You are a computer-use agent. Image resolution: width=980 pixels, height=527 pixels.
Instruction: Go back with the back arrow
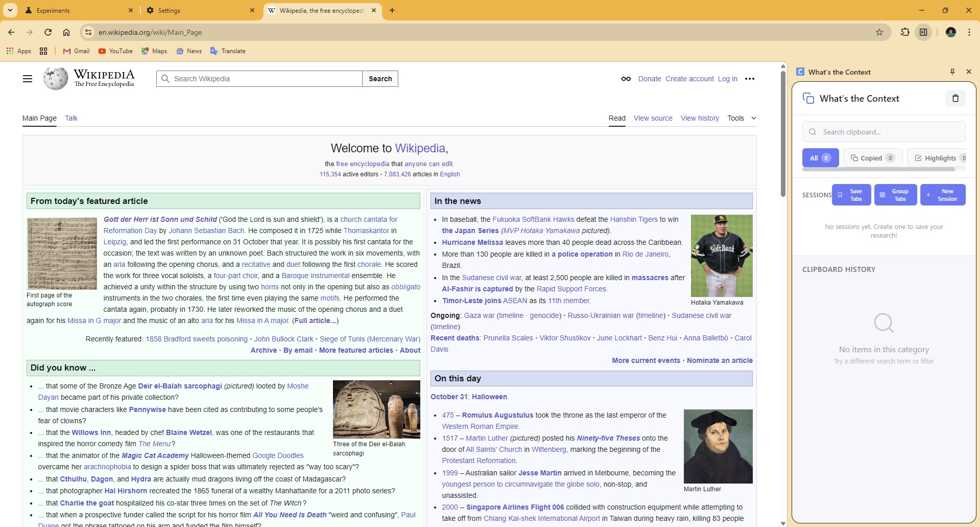(11, 32)
